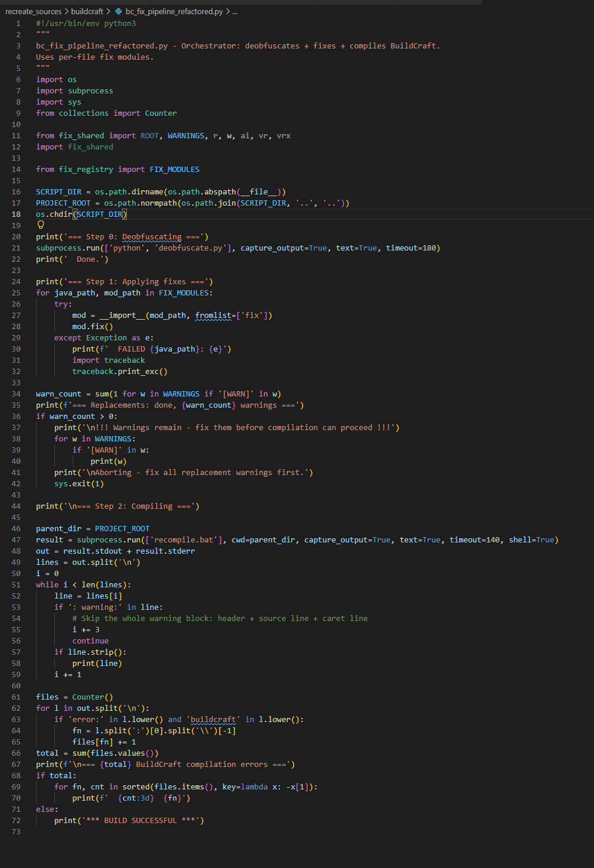Click the Python file icon in breadcrumb
Viewport: 594px width, 868px height.
(119, 12)
